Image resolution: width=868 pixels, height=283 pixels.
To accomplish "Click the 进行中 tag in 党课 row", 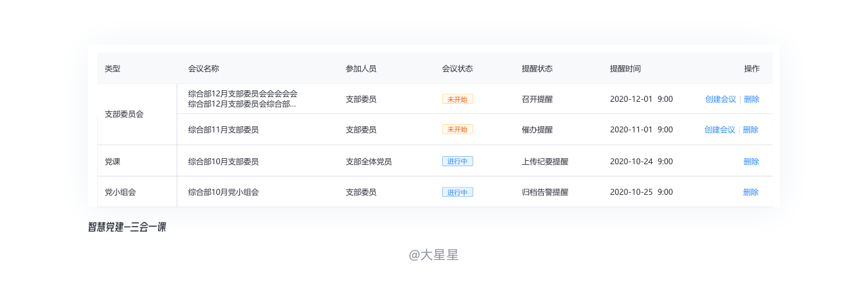I will [457, 162].
